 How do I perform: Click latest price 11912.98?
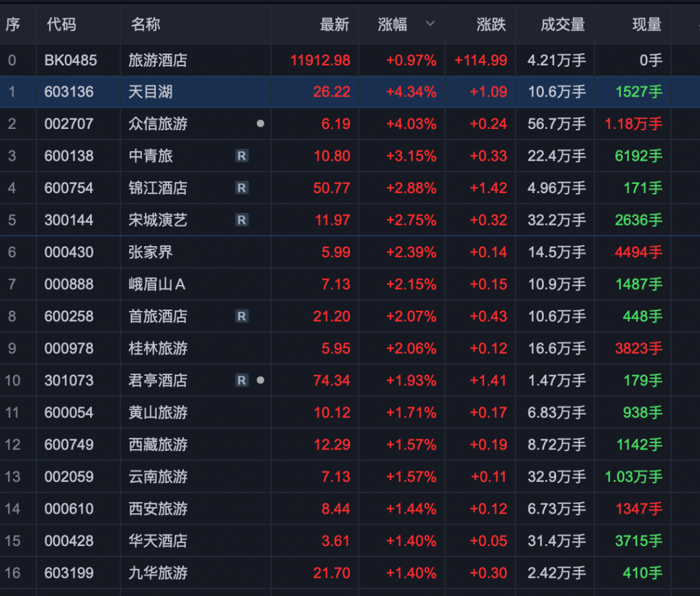[x=321, y=60]
